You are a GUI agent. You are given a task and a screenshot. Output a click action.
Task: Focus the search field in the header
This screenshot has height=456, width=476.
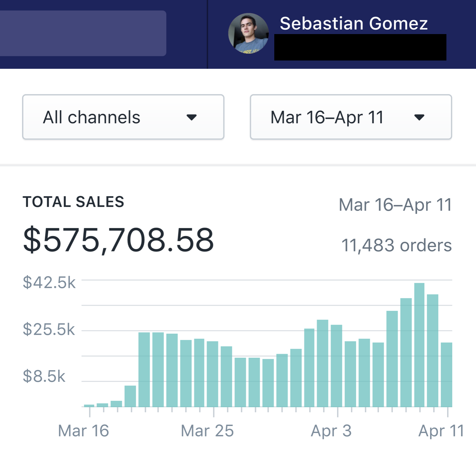pyautogui.click(x=83, y=33)
